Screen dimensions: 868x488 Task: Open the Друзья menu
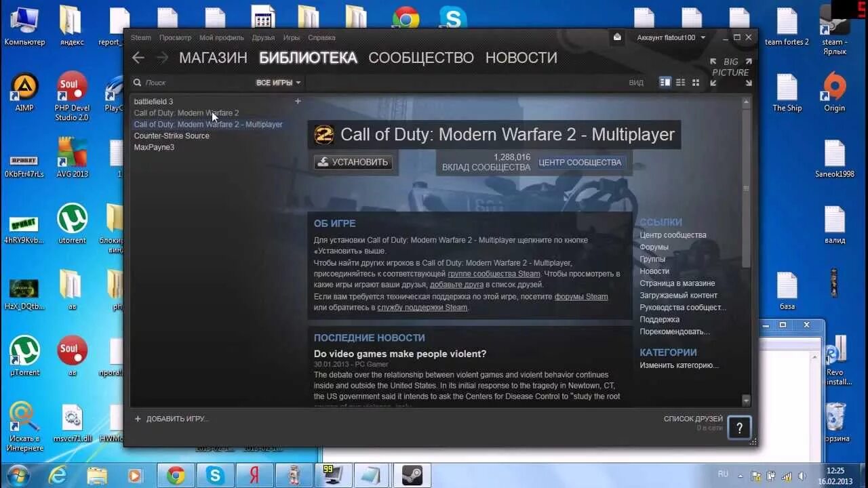click(263, 37)
